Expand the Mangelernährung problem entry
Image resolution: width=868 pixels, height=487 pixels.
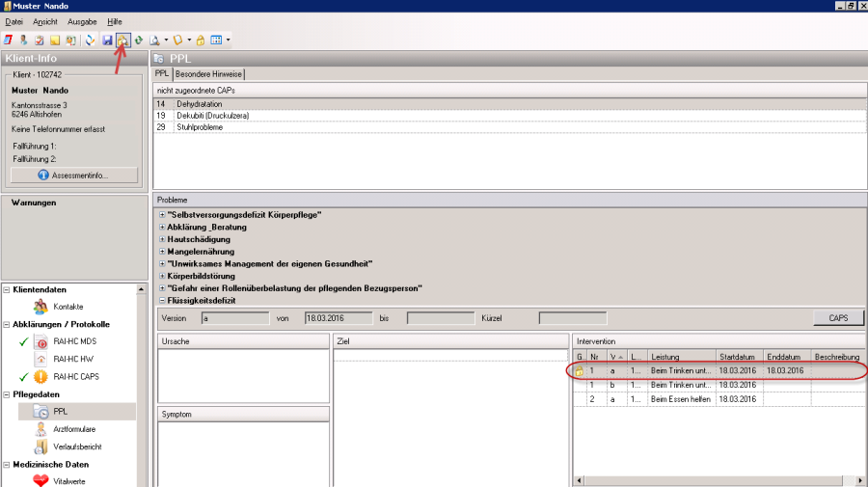pos(161,252)
